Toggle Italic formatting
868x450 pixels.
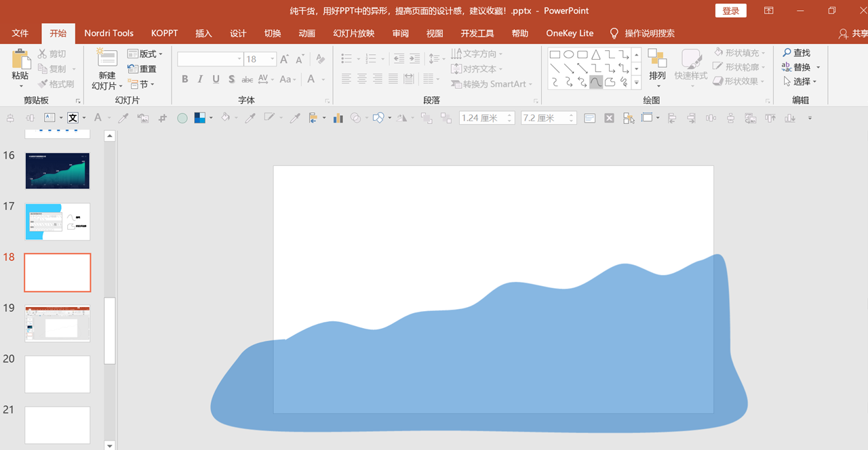coord(200,79)
